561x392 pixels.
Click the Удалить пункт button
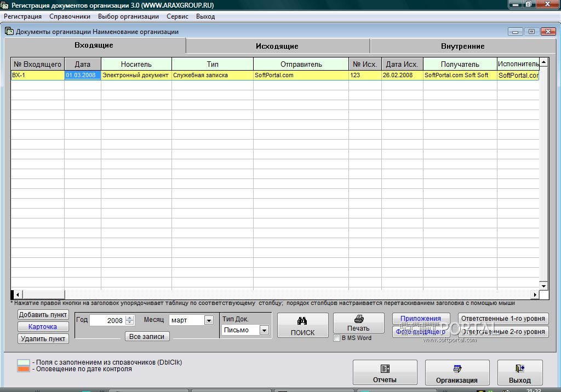(x=43, y=339)
